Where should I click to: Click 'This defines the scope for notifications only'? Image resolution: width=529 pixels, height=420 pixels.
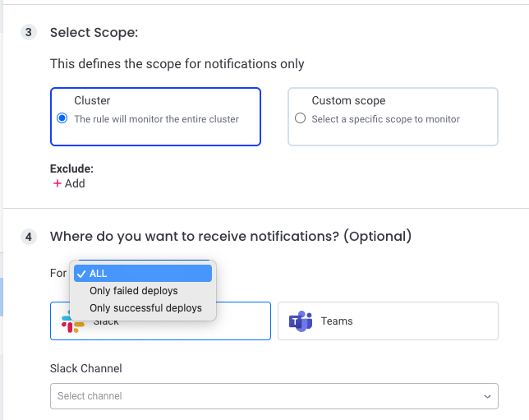pos(177,64)
